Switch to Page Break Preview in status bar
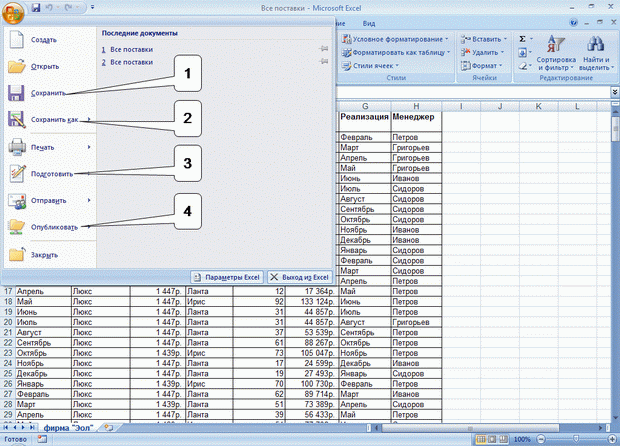620x446 pixels. (x=503, y=439)
